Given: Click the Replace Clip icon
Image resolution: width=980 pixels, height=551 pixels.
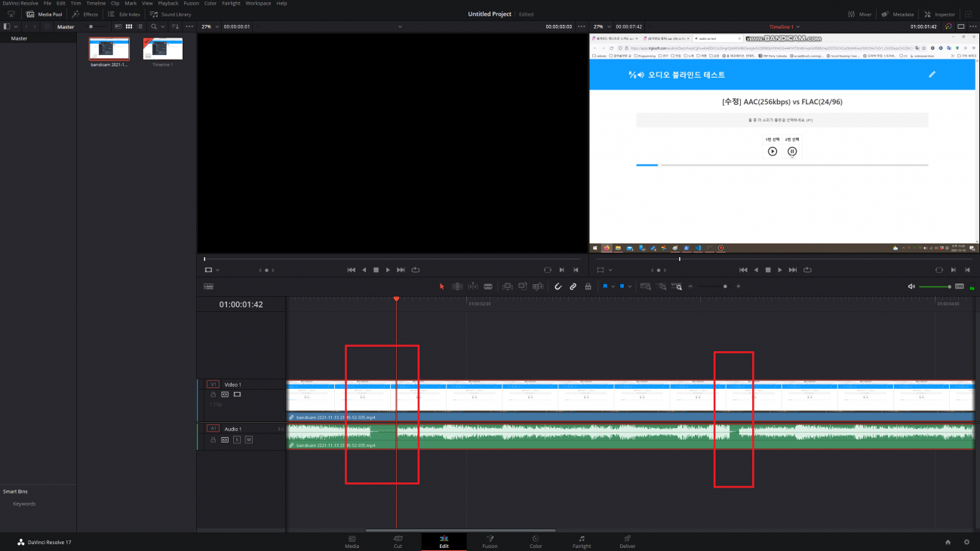Looking at the screenshot, I should tap(538, 286).
